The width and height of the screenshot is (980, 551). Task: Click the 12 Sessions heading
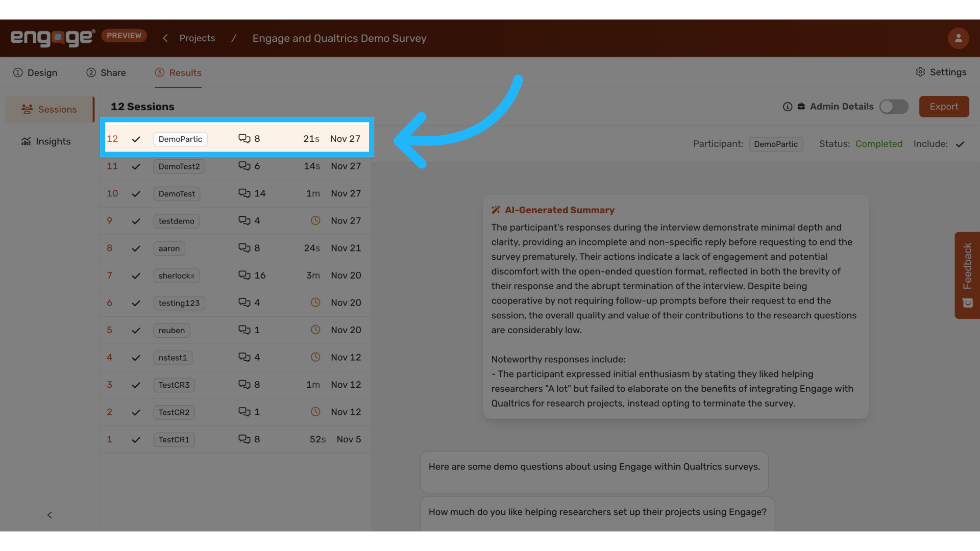(x=142, y=107)
